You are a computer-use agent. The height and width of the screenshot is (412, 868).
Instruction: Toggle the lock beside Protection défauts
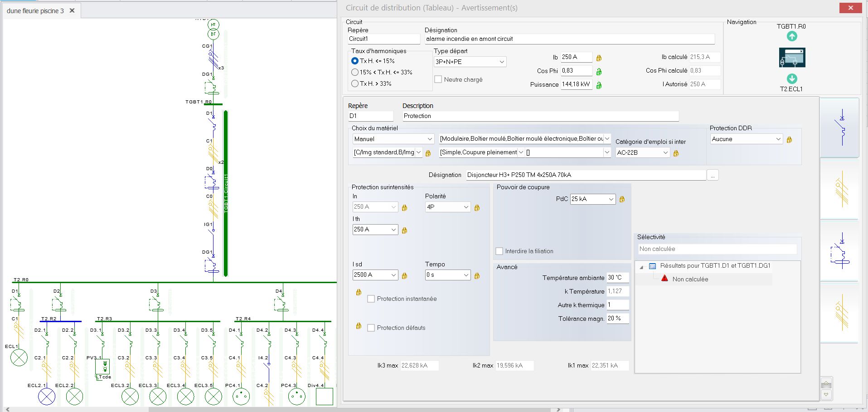359,326
